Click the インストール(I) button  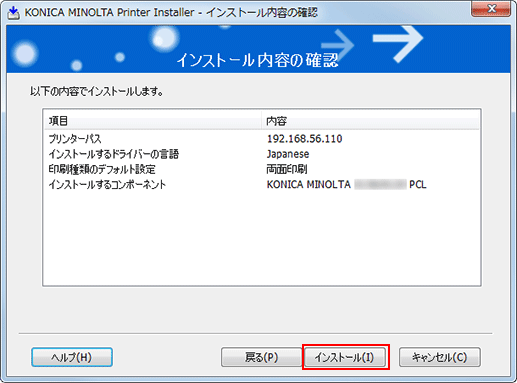(x=345, y=357)
